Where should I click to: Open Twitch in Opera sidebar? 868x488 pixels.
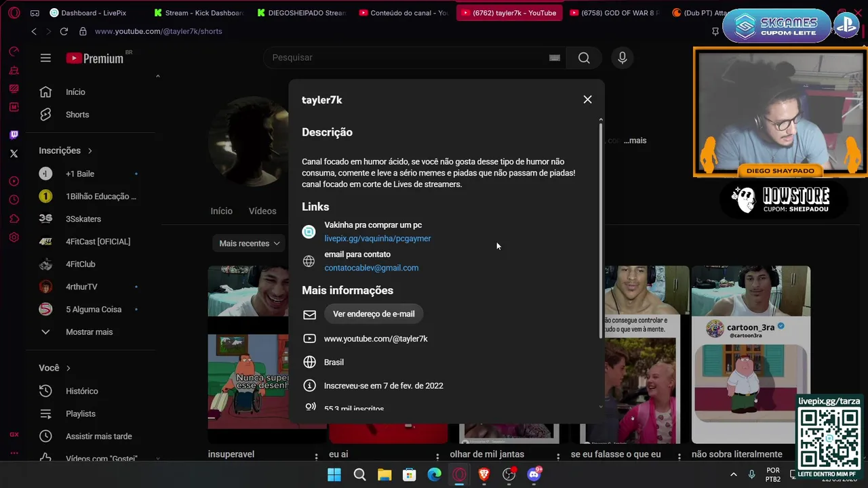point(14,135)
